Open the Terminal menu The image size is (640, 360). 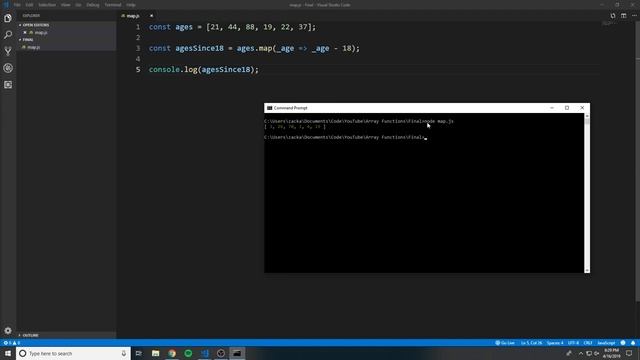pos(113,5)
